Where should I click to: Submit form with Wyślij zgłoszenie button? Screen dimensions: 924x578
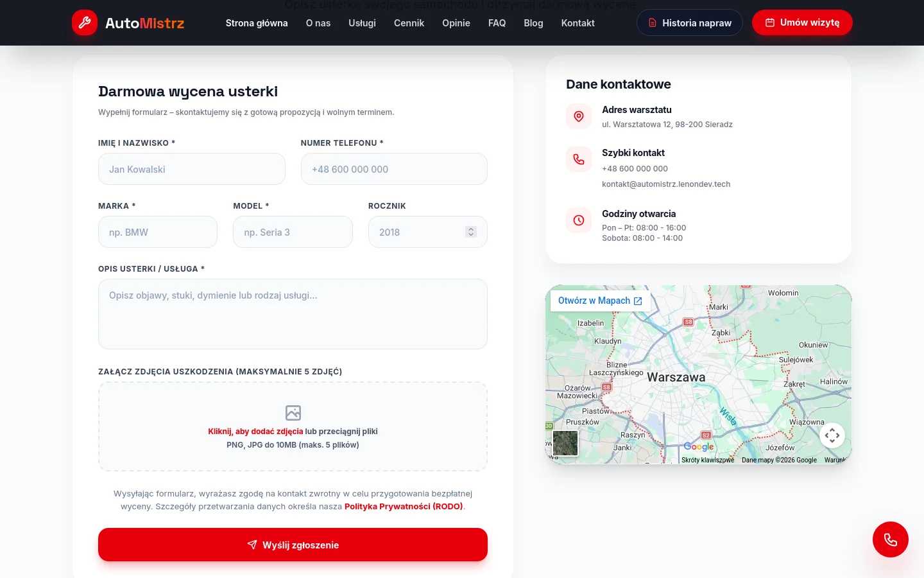[x=293, y=545]
